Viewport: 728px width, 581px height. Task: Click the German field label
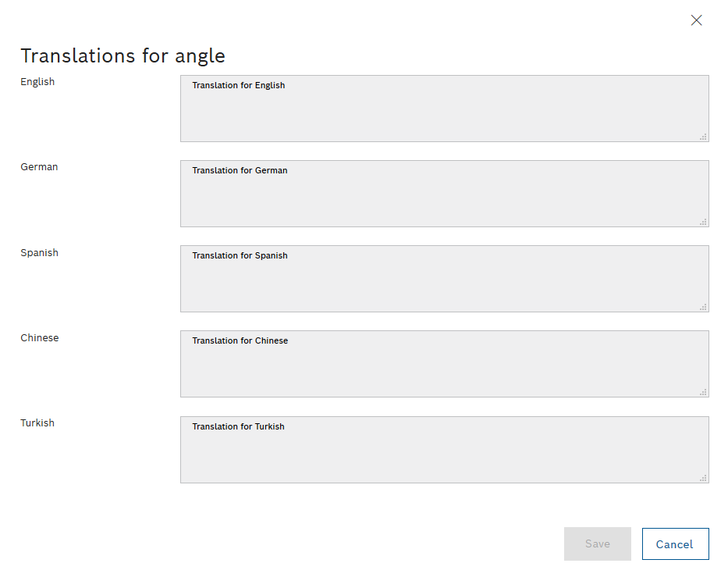point(39,166)
